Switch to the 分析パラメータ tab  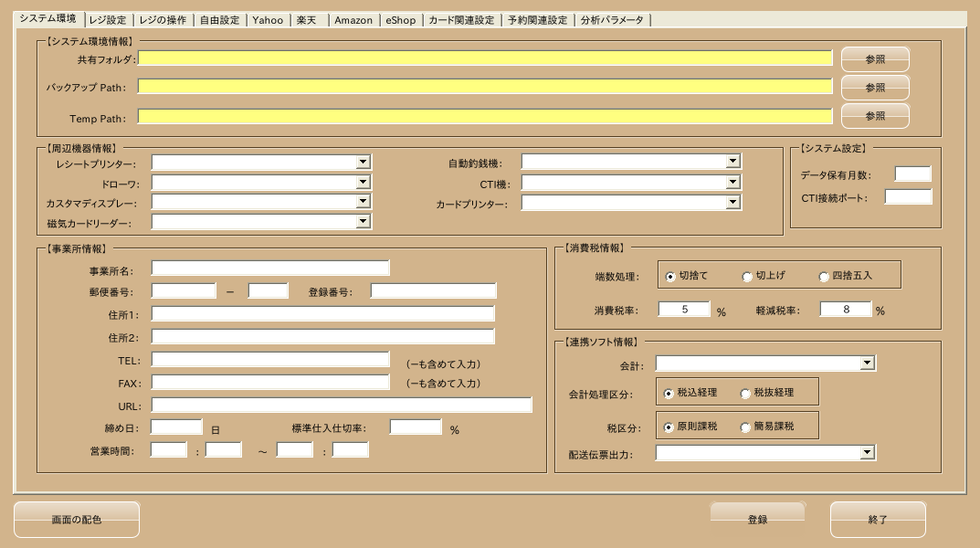coord(613,20)
